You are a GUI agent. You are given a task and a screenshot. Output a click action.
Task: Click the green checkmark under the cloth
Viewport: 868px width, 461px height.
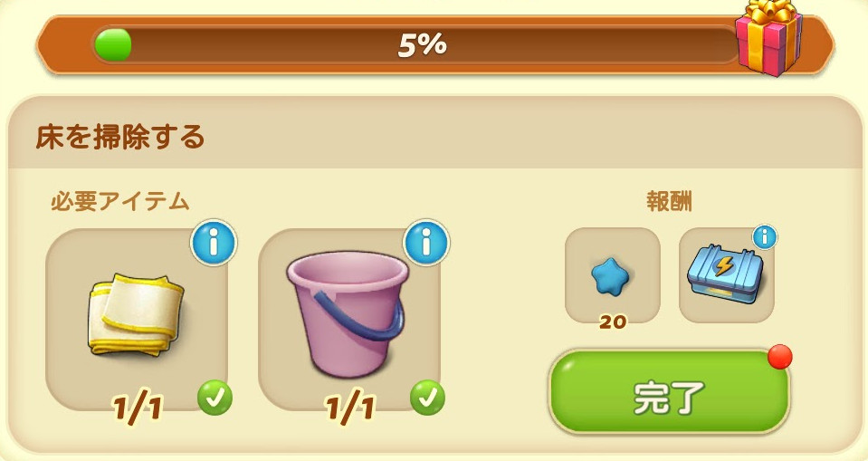(215, 398)
